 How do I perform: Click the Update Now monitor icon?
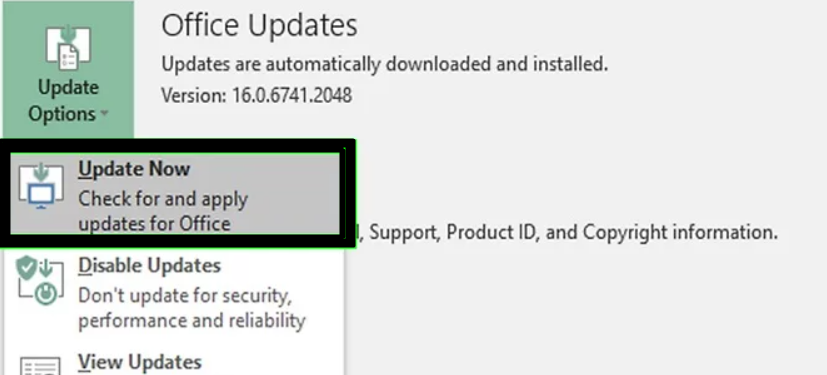tap(41, 186)
